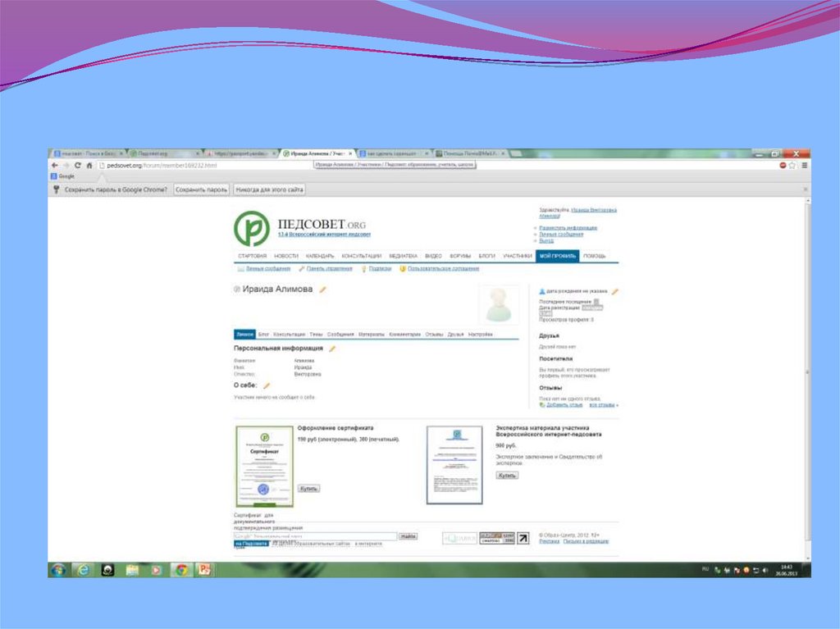Click the Выход link in the top right

[x=546, y=240]
